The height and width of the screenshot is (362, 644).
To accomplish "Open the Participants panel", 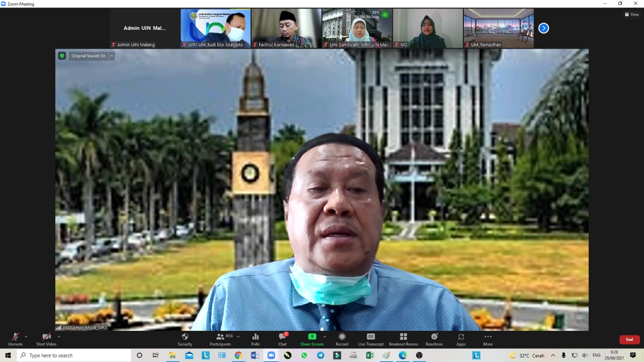I will click(x=220, y=339).
